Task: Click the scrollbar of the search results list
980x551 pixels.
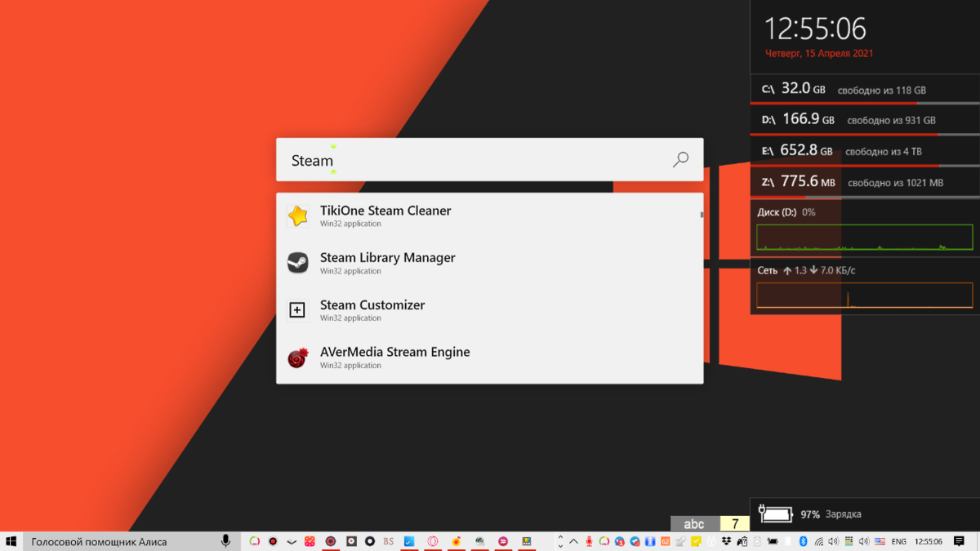Action: click(x=701, y=214)
